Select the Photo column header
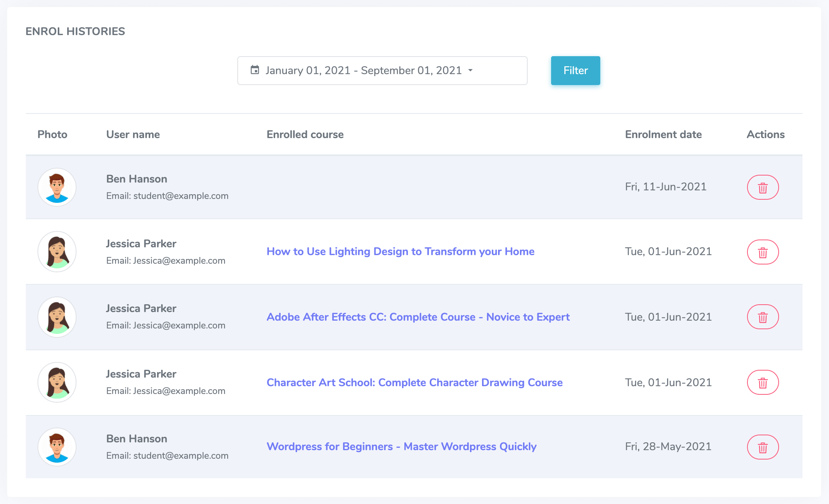The height and width of the screenshot is (504, 829). pos(52,135)
